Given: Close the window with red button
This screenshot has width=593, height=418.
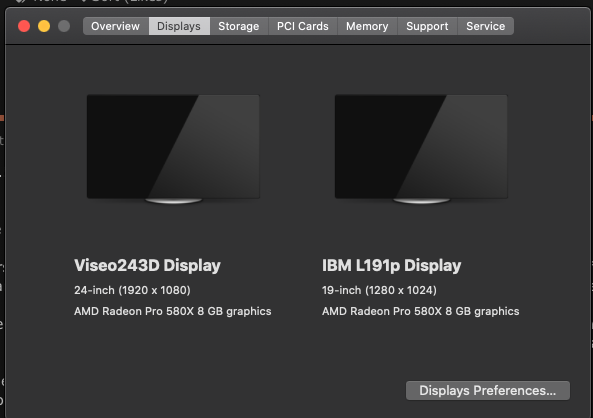Looking at the screenshot, I should [24, 26].
